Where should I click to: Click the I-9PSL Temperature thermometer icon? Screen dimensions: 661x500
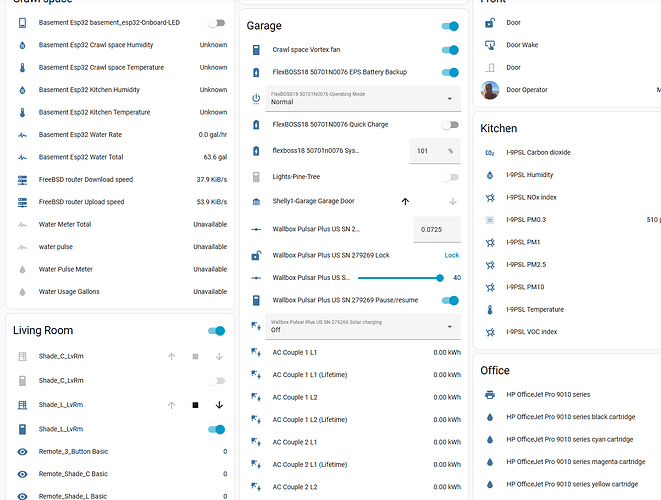490,309
